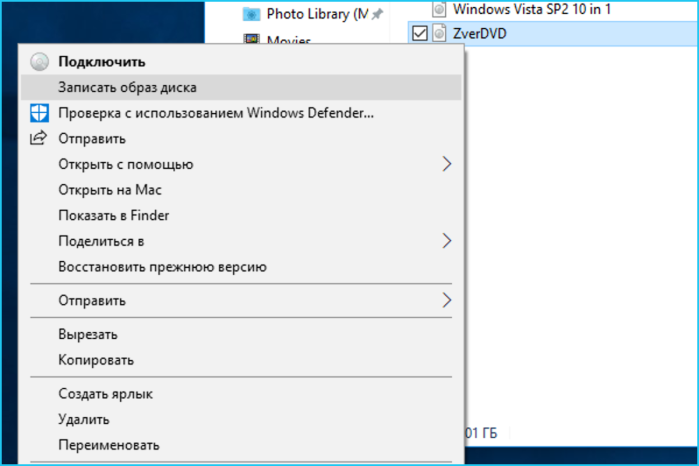Click the Photo Library folder icon
The height and width of the screenshot is (466, 699).
251,14
